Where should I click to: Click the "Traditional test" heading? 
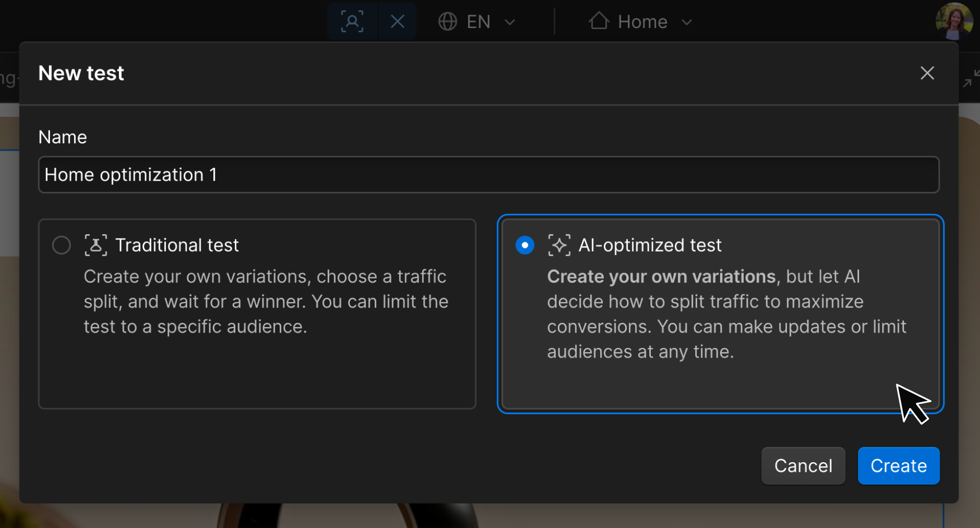point(177,245)
